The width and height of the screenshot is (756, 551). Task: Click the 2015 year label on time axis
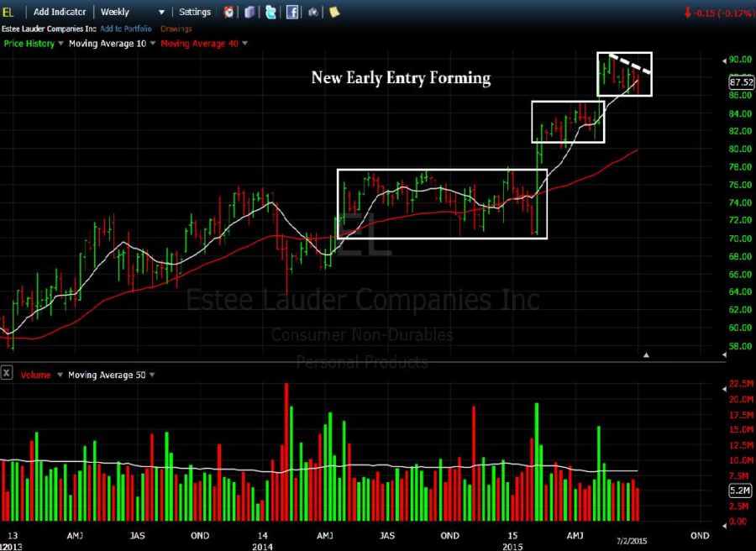point(512,547)
